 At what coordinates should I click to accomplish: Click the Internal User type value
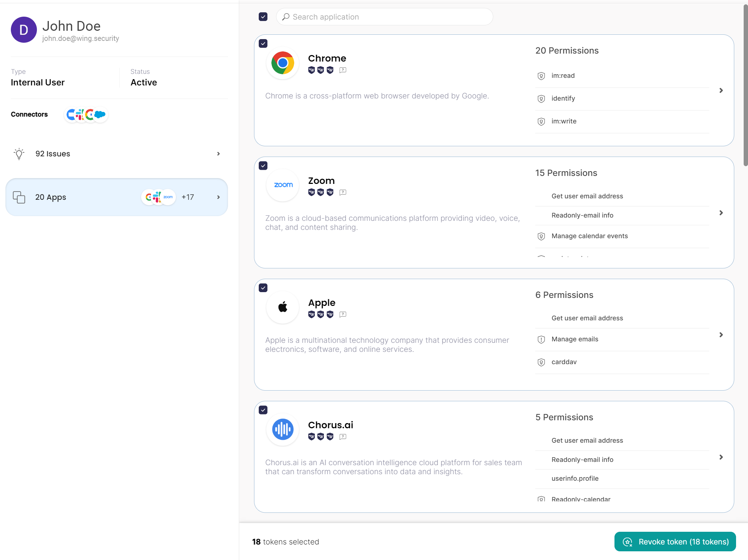(x=38, y=83)
